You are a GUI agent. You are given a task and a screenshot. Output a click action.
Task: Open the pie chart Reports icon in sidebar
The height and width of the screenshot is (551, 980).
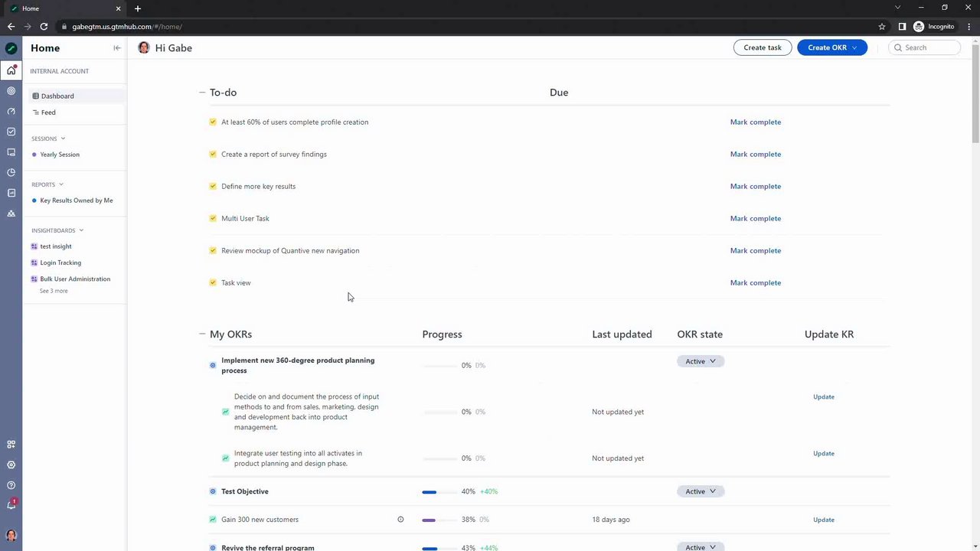(11, 172)
